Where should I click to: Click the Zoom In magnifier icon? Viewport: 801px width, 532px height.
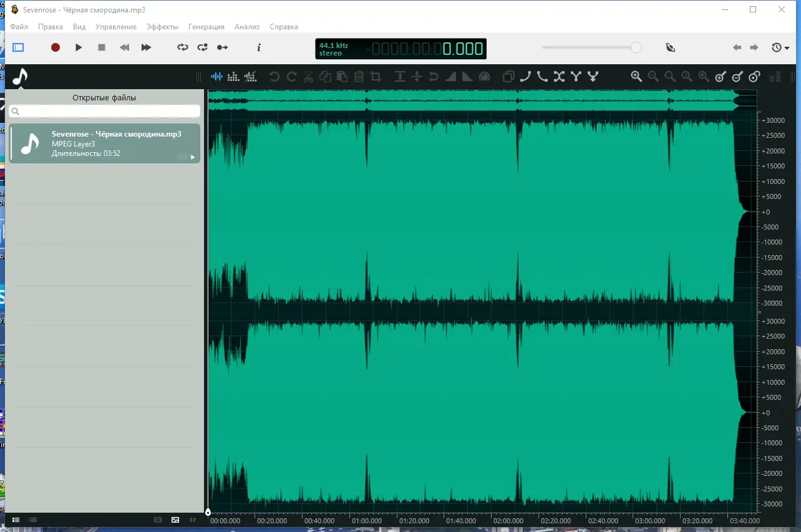(636, 77)
